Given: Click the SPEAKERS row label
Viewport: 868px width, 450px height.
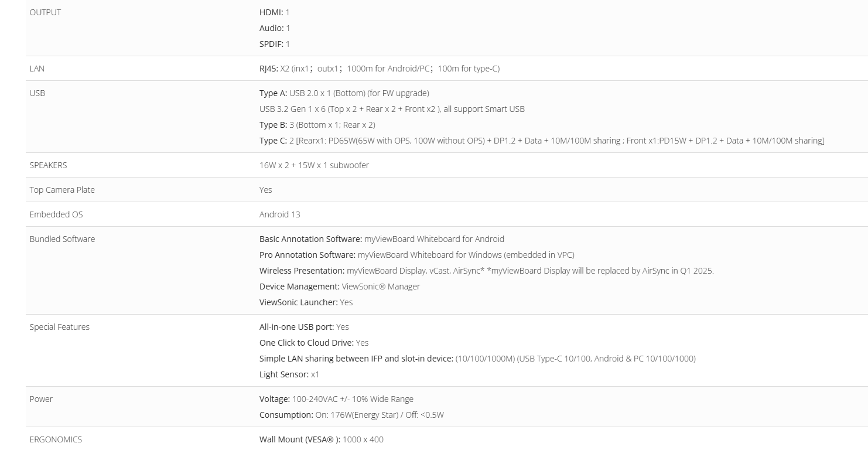Looking at the screenshot, I should pos(48,165).
